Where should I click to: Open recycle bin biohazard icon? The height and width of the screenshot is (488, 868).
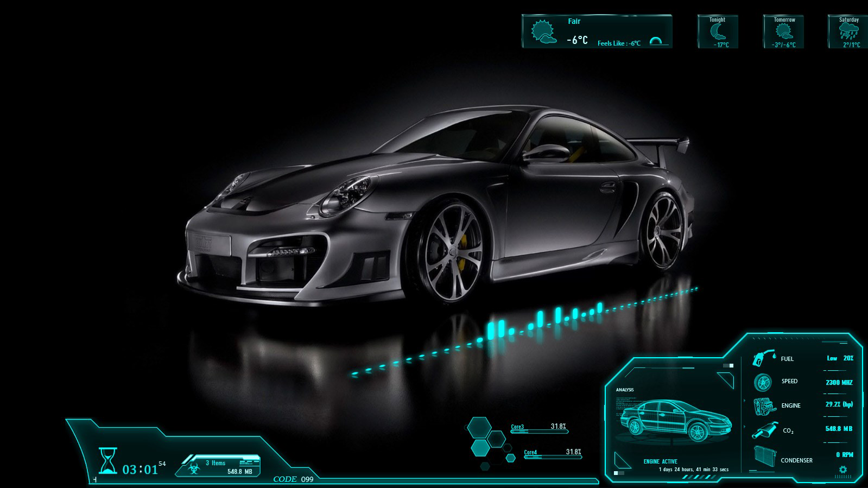(x=194, y=468)
